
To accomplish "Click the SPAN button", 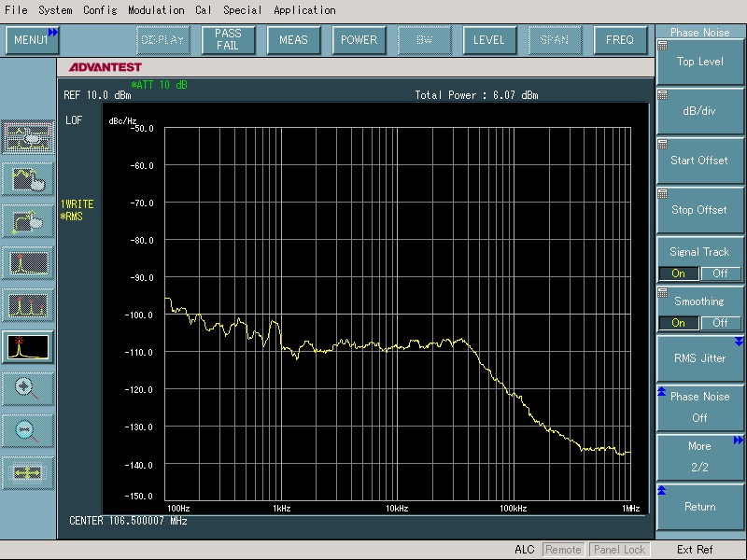I will point(555,40).
